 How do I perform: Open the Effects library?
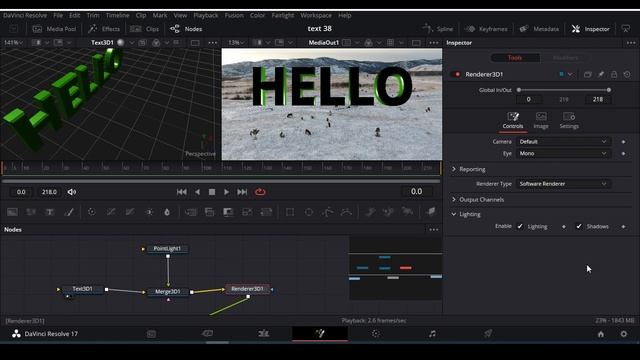pos(104,29)
